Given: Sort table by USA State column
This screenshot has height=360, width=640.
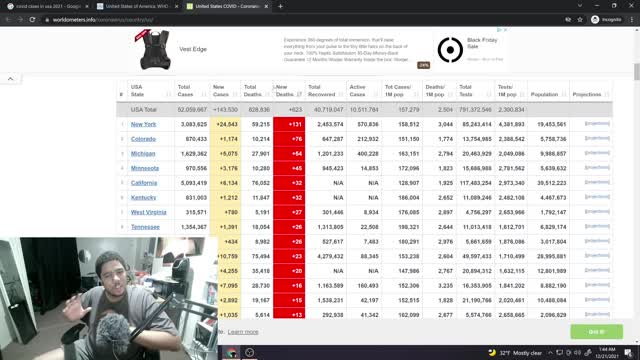Looking at the screenshot, I should [x=151, y=91].
